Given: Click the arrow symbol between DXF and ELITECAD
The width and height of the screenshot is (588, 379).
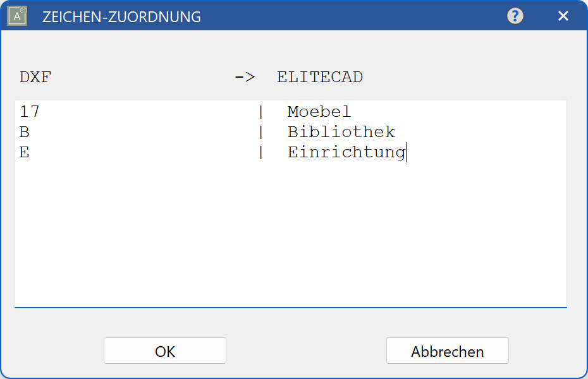Looking at the screenshot, I should (x=245, y=76).
